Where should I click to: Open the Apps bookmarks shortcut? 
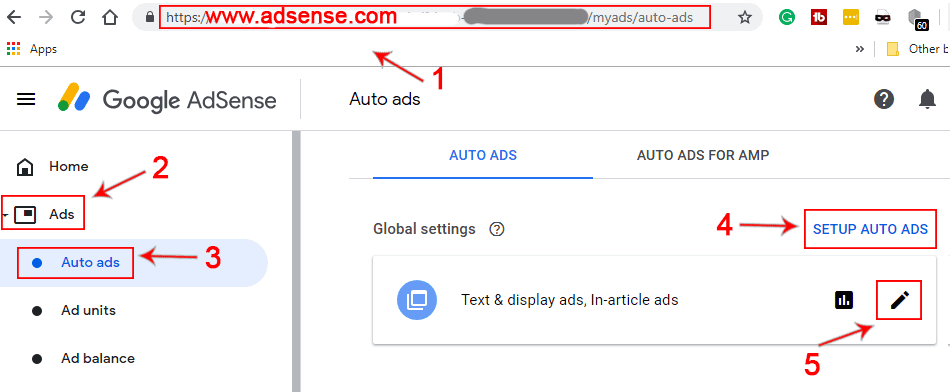[x=32, y=50]
